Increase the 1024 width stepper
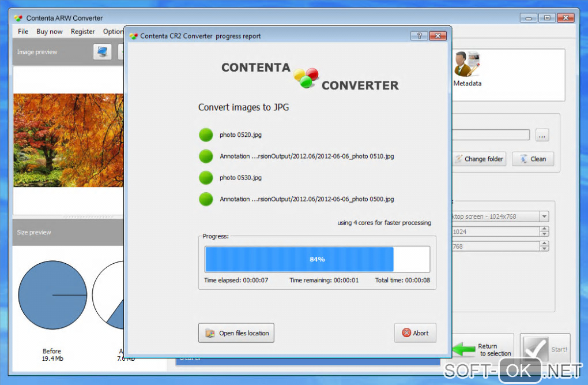The width and height of the screenshot is (588, 385). click(x=545, y=229)
